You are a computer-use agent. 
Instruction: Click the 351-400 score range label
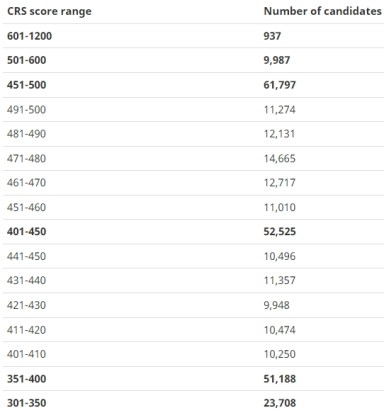click(x=26, y=379)
